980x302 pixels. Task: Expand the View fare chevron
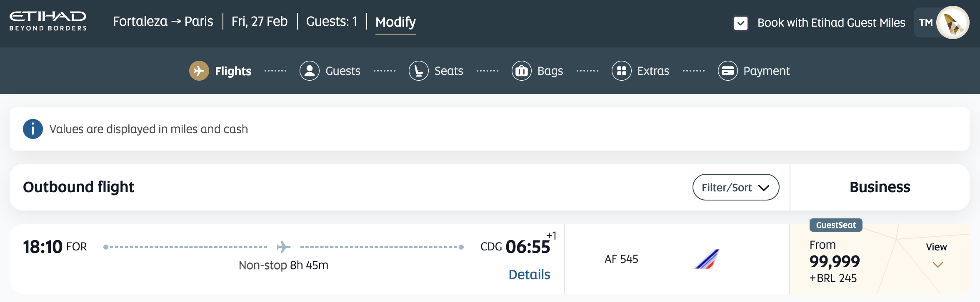tap(937, 265)
